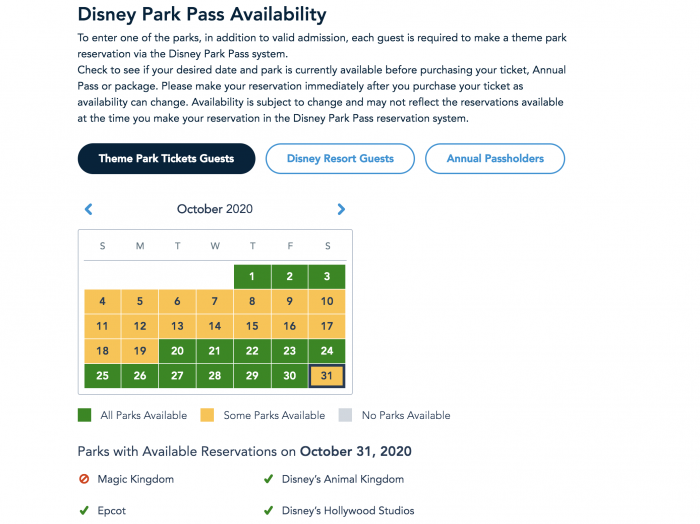
Task: Choose October 10 in the calendar
Action: [327, 301]
